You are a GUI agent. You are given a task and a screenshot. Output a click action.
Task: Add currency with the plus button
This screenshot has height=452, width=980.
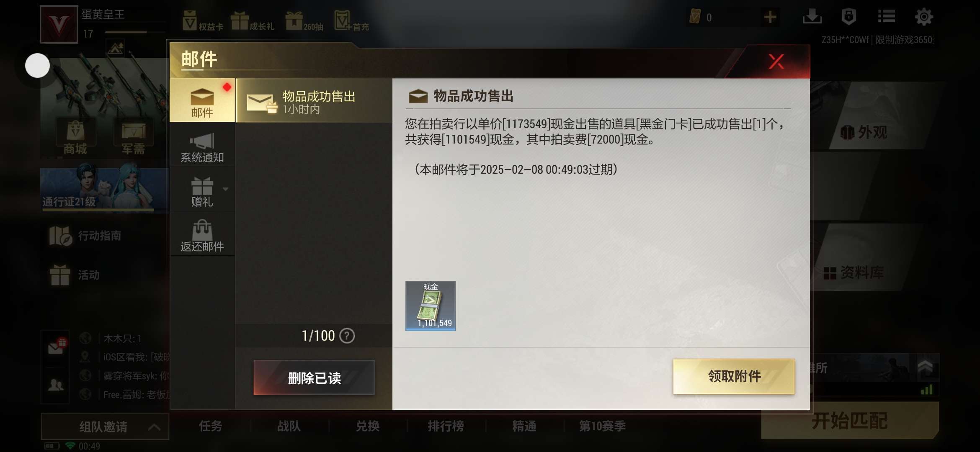point(770,17)
